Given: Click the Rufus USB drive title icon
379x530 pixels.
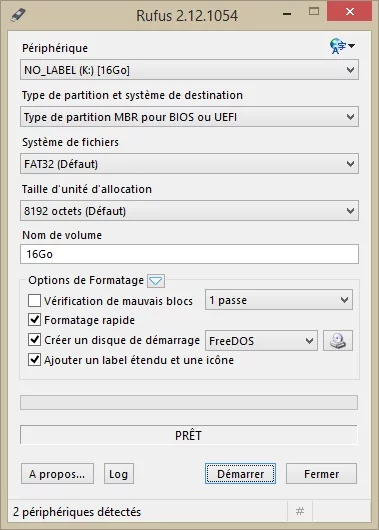Looking at the screenshot, I should 18,15.
